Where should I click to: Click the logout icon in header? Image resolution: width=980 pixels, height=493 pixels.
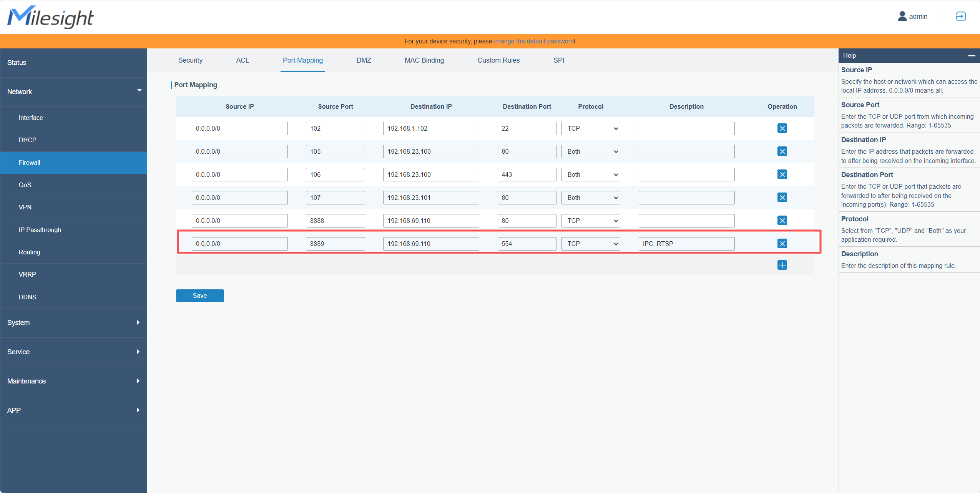click(960, 17)
